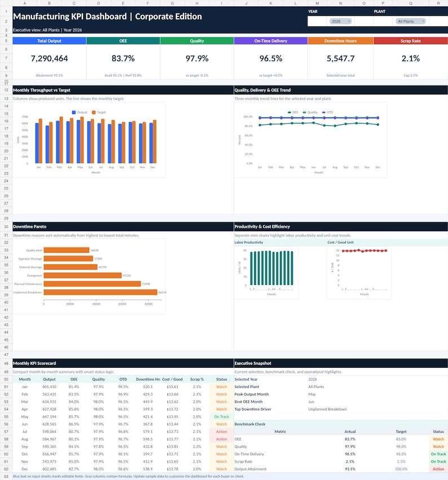Click the Downtime Hours card header
The height and width of the screenshot is (480, 448).
[341, 41]
